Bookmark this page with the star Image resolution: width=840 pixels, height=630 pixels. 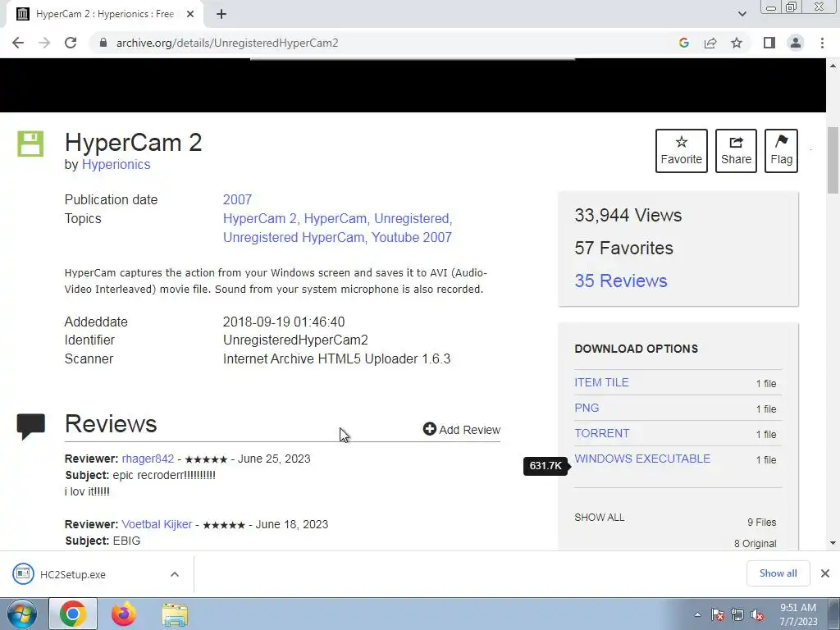[737, 43]
